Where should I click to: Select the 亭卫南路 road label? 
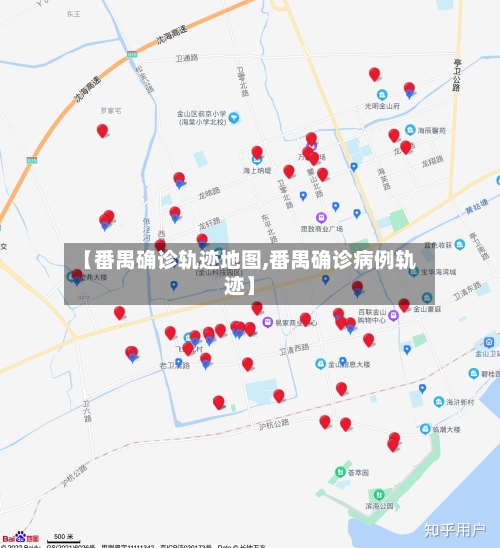(479, 246)
